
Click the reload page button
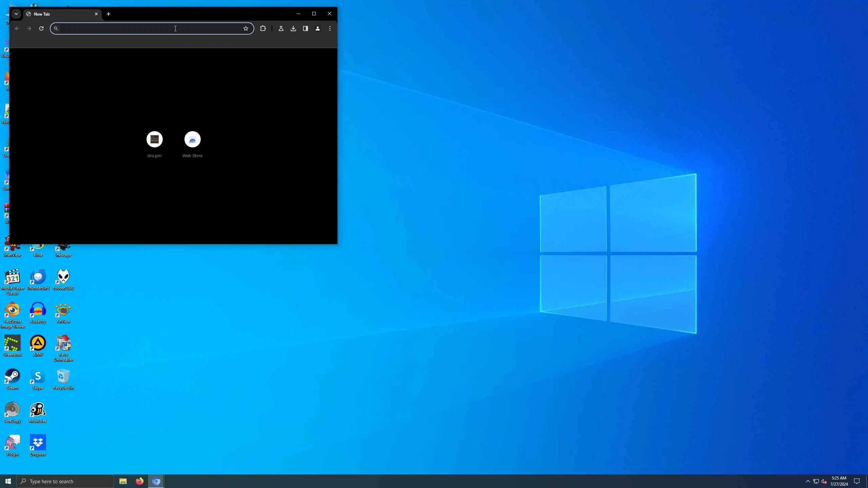pyautogui.click(x=41, y=28)
